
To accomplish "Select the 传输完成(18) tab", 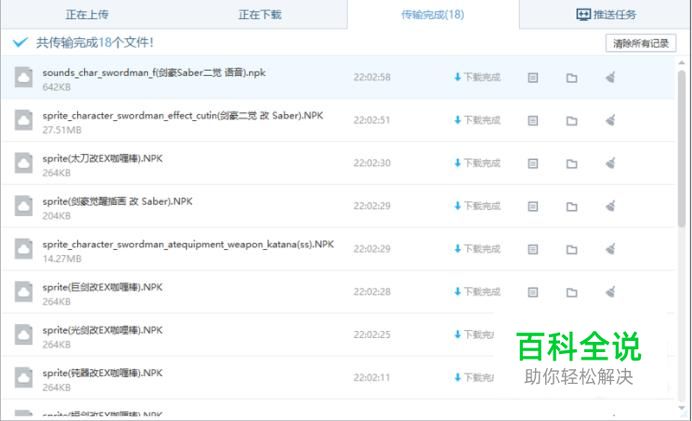I will click(432, 15).
